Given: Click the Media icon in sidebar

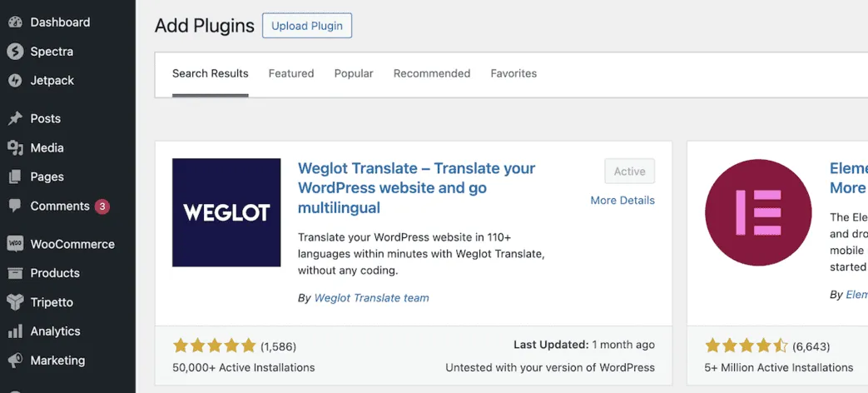Looking at the screenshot, I should click(15, 147).
